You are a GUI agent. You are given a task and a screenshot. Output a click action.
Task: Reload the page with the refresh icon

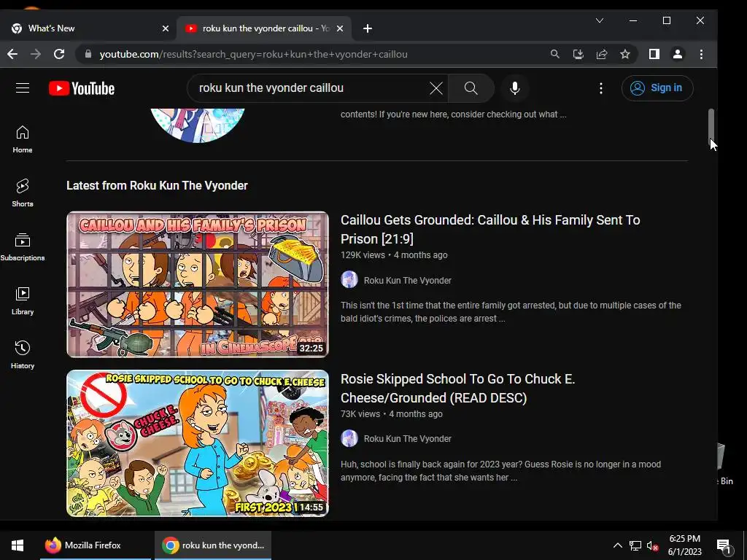click(x=59, y=54)
